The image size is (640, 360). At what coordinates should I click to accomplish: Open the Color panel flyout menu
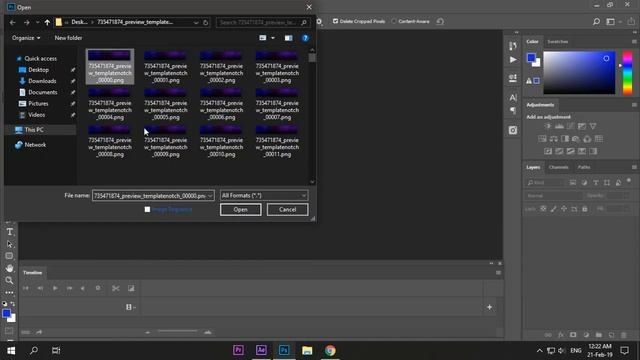pyautogui.click(x=634, y=42)
